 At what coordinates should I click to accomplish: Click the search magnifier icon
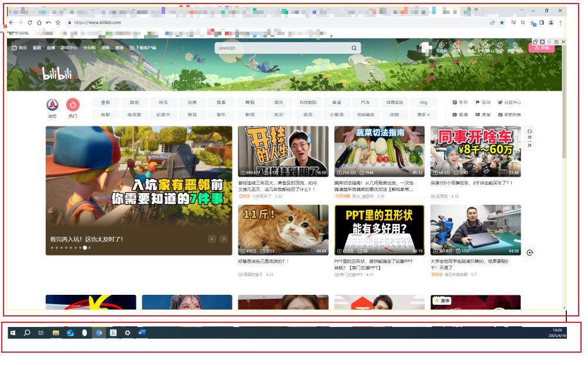(x=354, y=48)
